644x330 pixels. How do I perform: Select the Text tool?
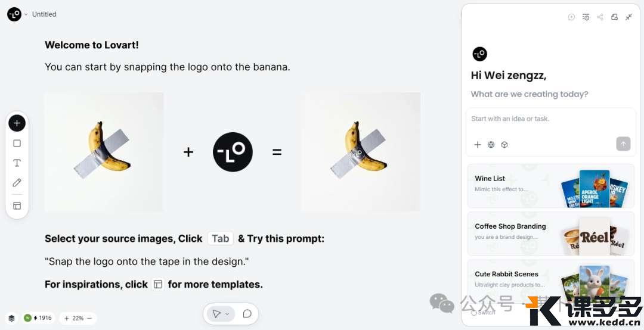point(17,163)
